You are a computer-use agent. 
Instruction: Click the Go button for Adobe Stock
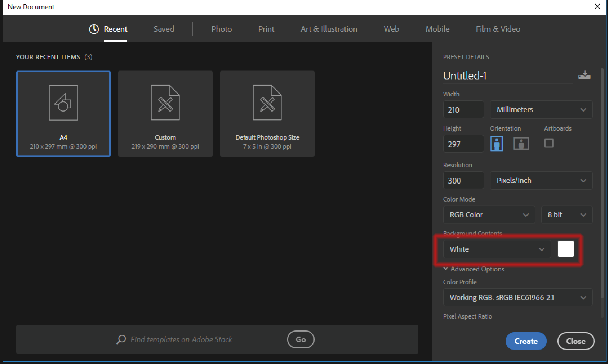pos(301,339)
